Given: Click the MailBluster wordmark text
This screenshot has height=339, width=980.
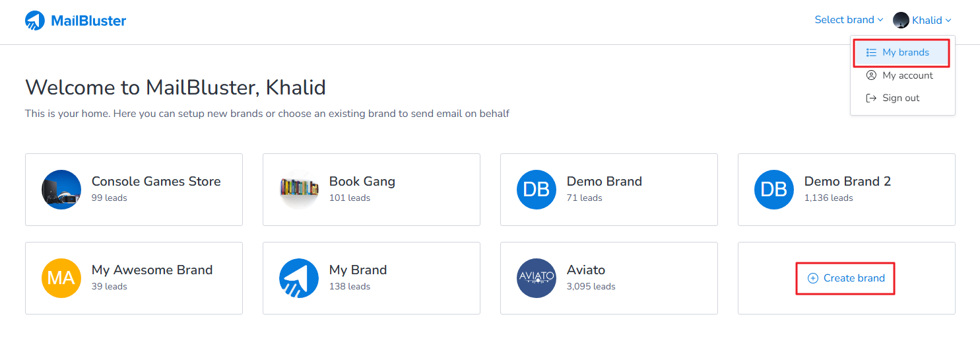Looking at the screenshot, I should click(x=88, y=20).
